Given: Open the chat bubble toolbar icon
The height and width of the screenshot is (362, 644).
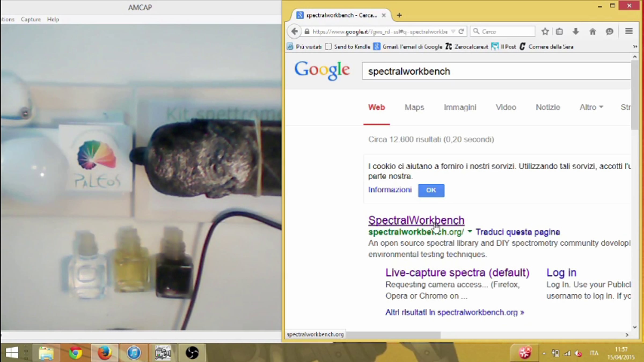Looking at the screenshot, I should coord(609,31).
